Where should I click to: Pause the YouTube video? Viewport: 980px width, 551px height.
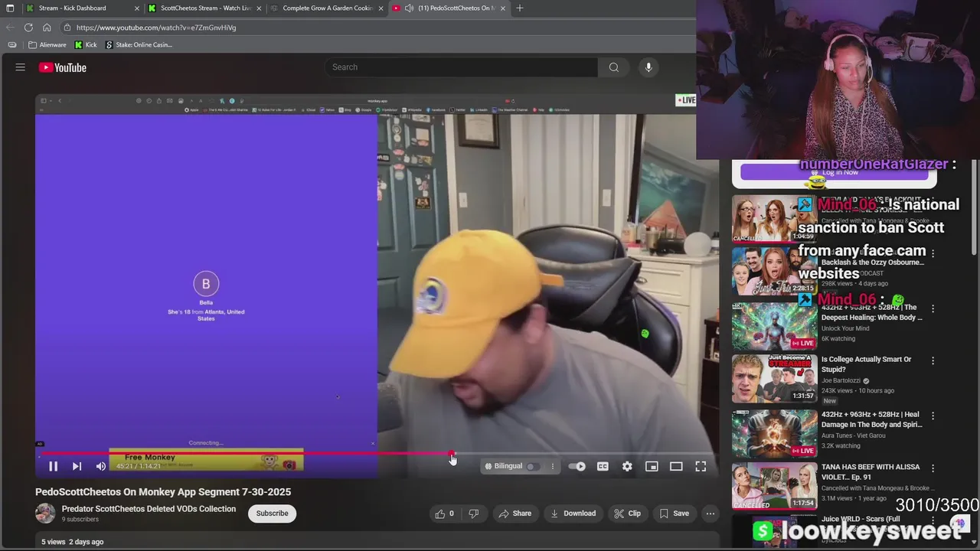coord(53,466)
